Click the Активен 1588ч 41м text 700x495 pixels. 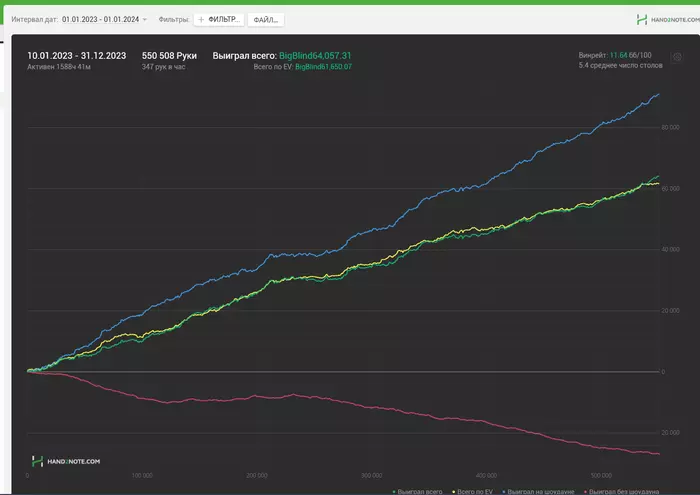click(x=59, y=67)
